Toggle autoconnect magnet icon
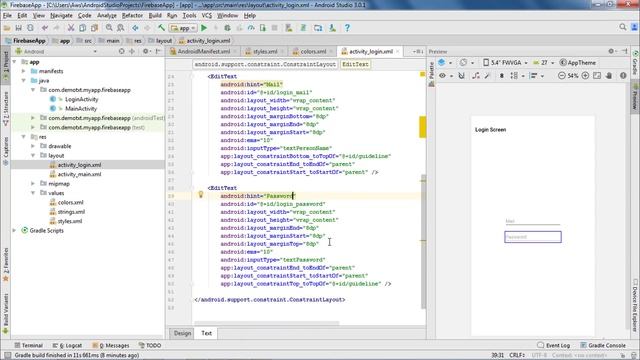The width and height of the screenshot is (640, 360). (461, 76)
